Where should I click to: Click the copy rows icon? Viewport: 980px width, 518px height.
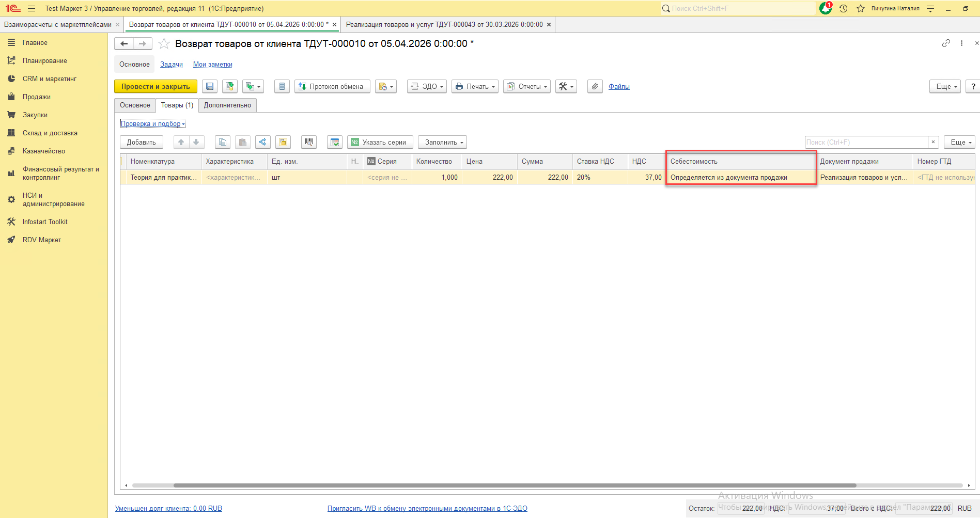point(223,142)
